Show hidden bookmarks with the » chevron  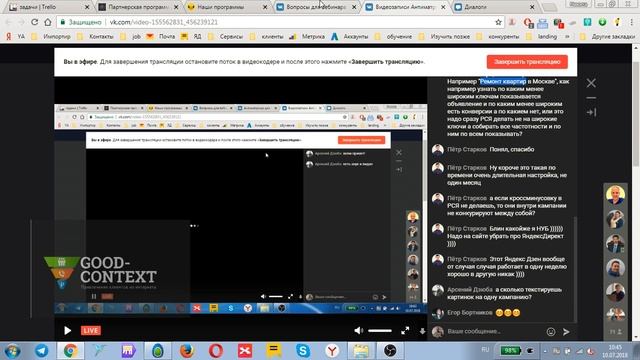click(567, 36)
